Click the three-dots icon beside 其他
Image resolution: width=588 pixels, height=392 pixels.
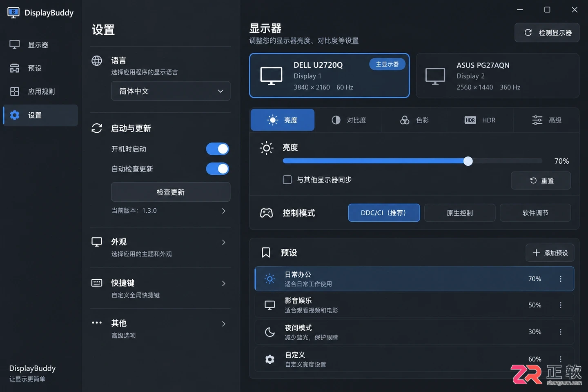[x=97, y=323]
